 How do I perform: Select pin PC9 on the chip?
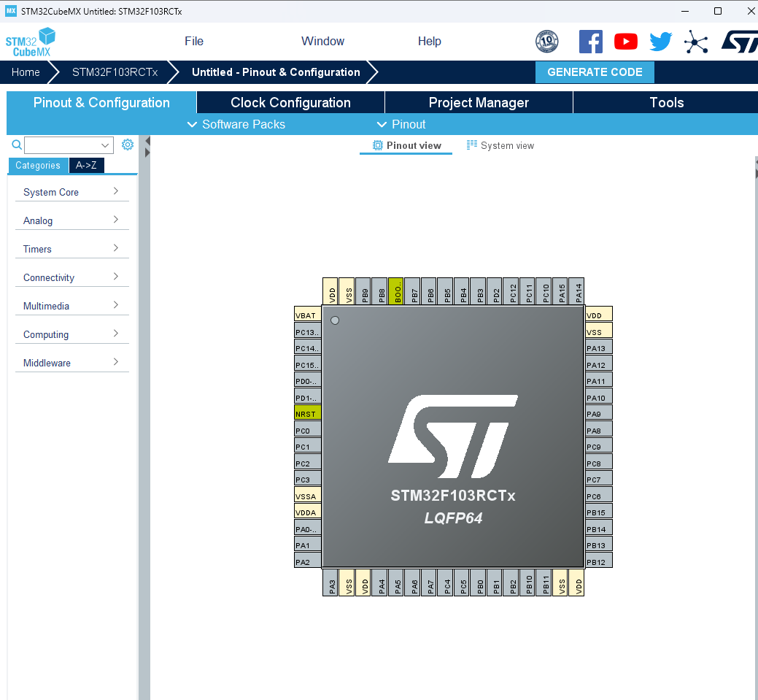point(599,445)
